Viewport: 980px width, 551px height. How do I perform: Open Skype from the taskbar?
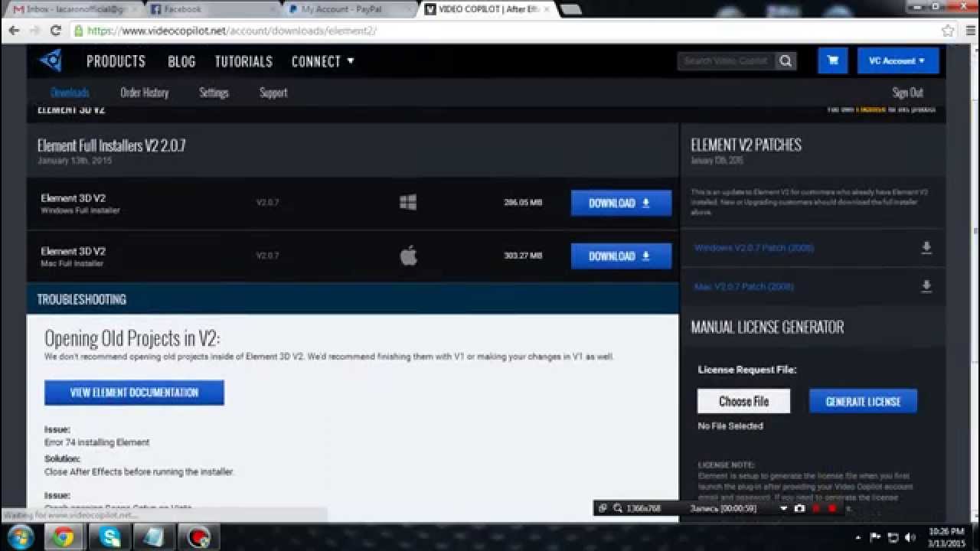(109, 537)
